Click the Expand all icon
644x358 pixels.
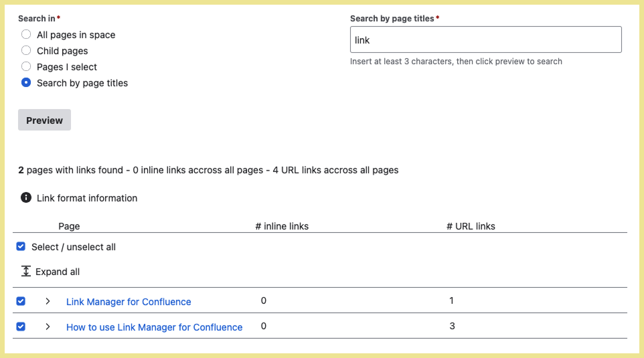(26, 271)
